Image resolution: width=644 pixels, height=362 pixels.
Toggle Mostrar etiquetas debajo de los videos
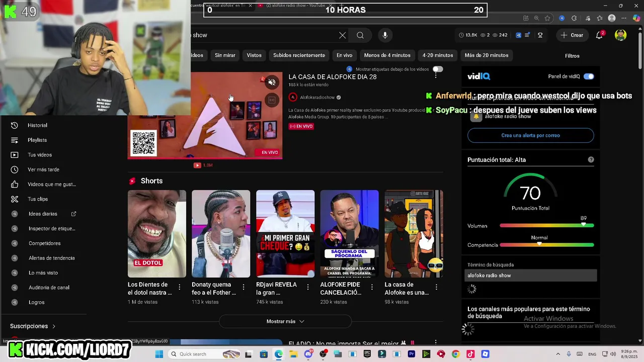tap(438, 69)
